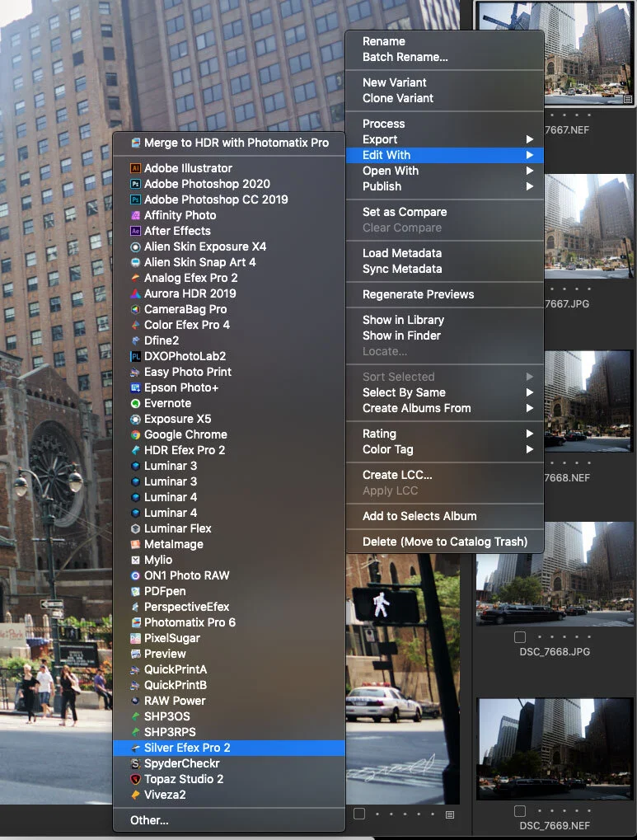Click the SpyderCheckr icon

pos(135,763)
